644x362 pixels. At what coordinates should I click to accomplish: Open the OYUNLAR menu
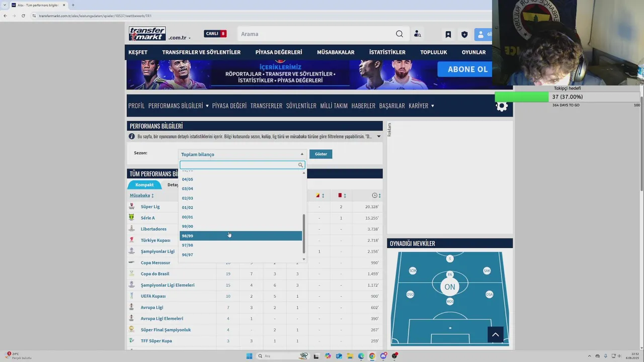[473, 52]
